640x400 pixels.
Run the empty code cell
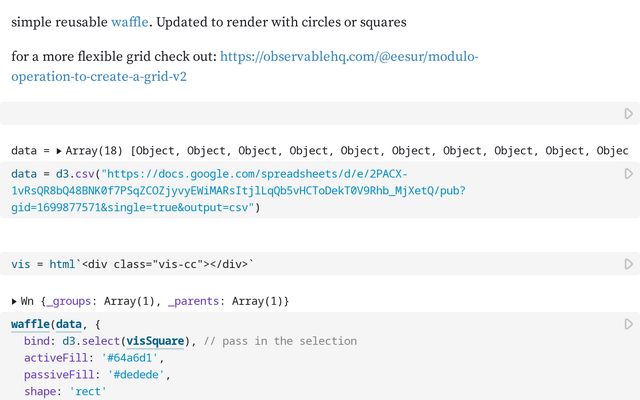pos(628,114)
